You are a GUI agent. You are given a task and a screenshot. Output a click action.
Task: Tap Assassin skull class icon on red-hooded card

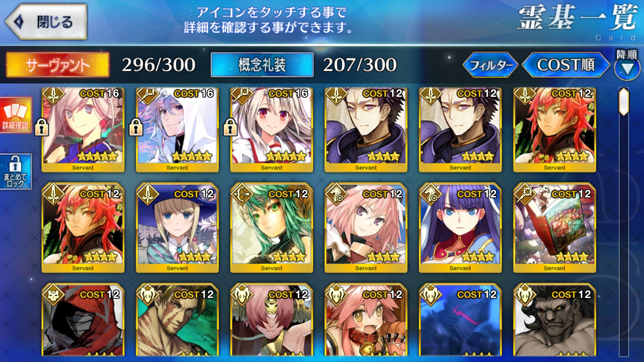(x=53, y=295)
